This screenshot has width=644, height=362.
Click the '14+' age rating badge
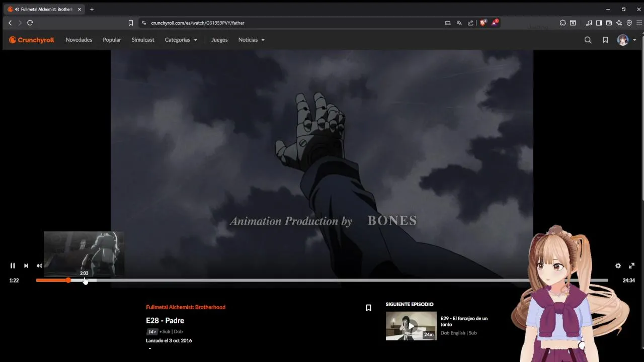[152, 332]
